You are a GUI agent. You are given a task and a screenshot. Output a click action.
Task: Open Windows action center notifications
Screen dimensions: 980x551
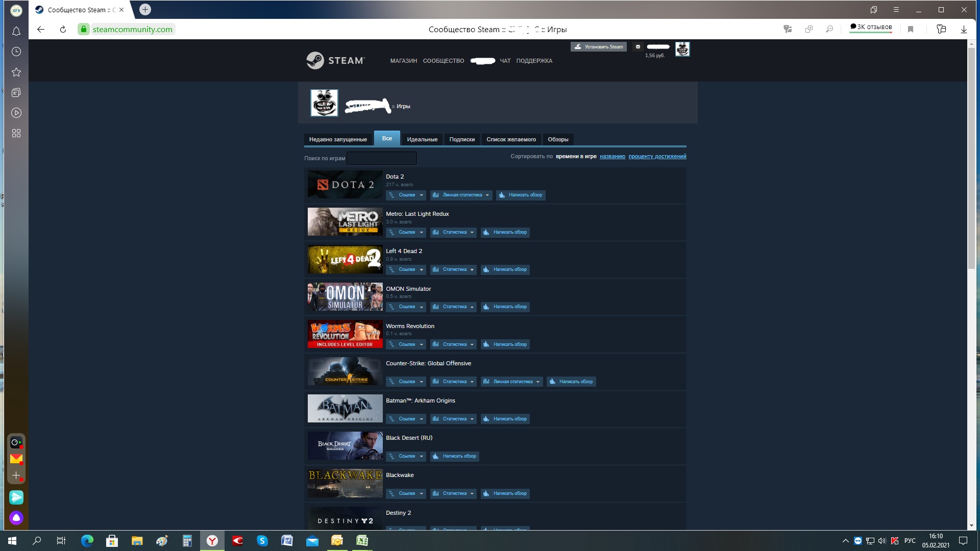(x=963, y=541)
